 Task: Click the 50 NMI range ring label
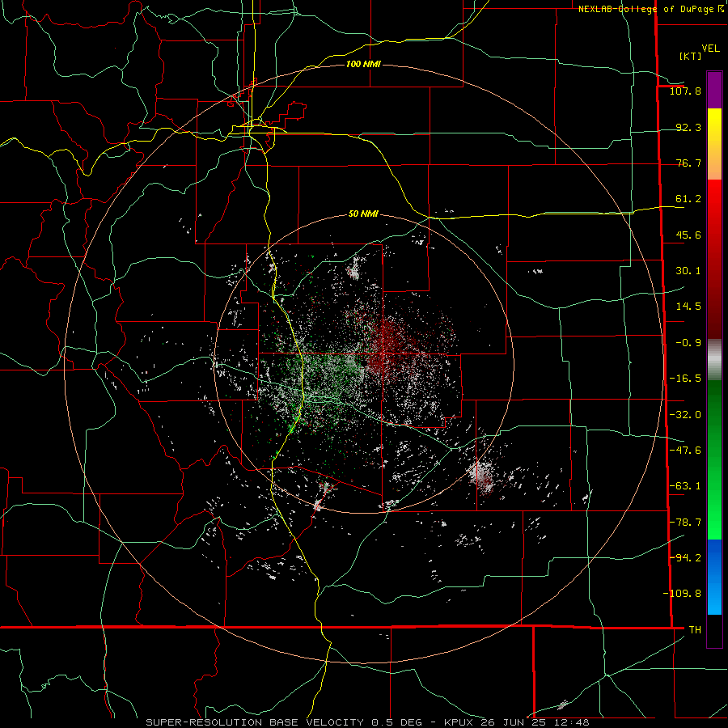[363, 214]
